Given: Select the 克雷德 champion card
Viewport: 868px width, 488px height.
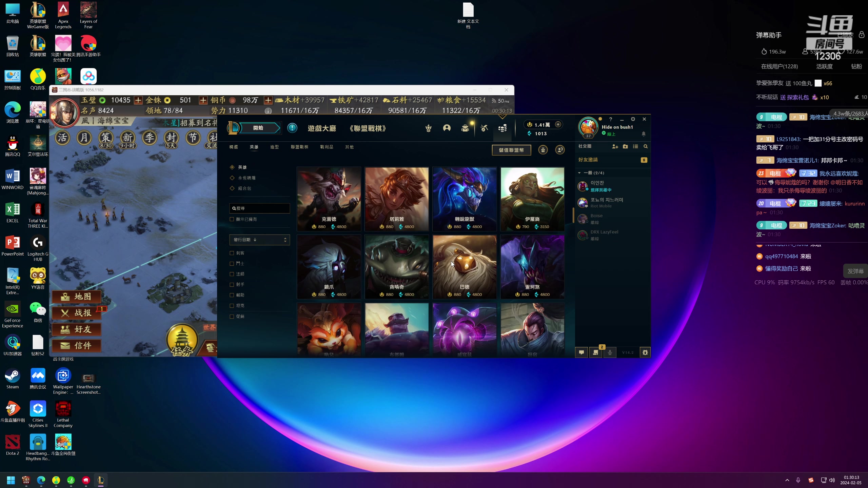Looking at the screenshot, I should 329,199.
